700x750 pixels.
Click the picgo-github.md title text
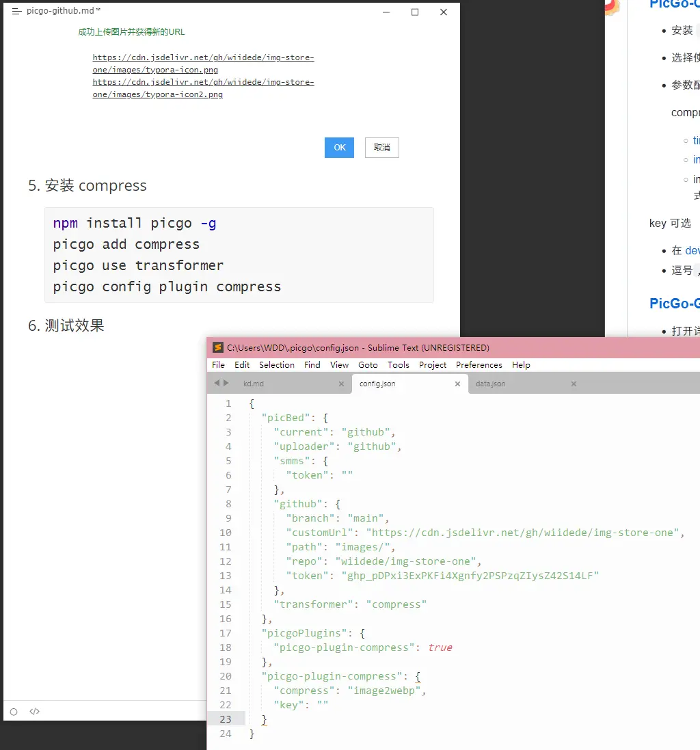[60, 10]
